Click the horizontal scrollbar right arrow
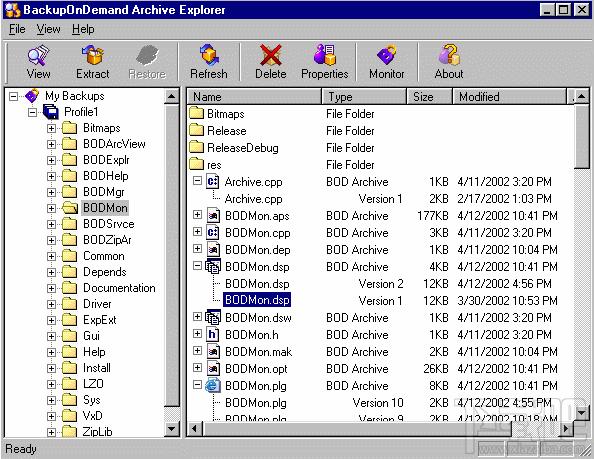Image resolution: width=594 pixels, height=459 pixels. (566, 429)
